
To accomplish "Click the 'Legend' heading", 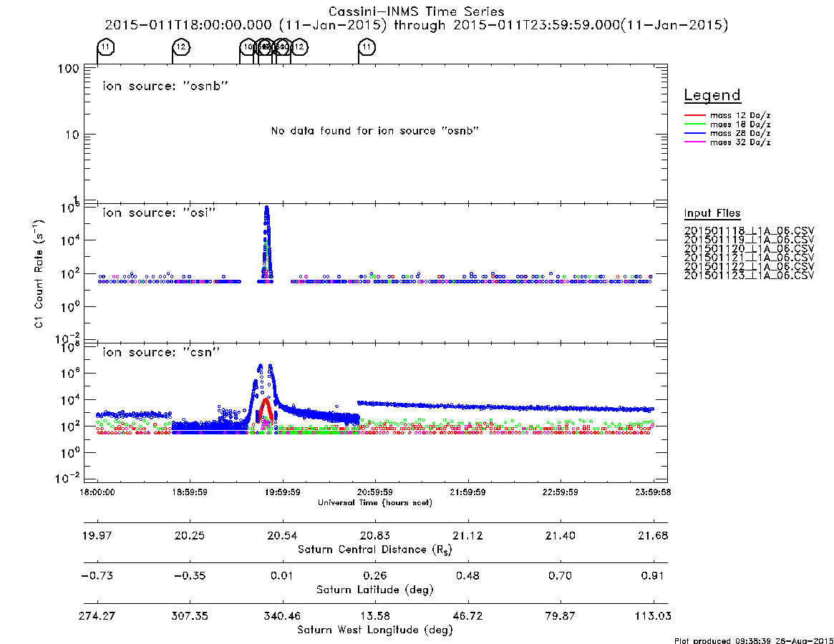I will tap(712, 96).
